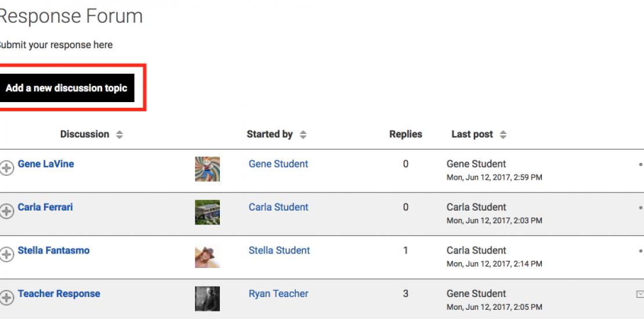Sort by Started by column arrows
The width and height of the screenshot is (644, 319).
(x=303, y=135)
